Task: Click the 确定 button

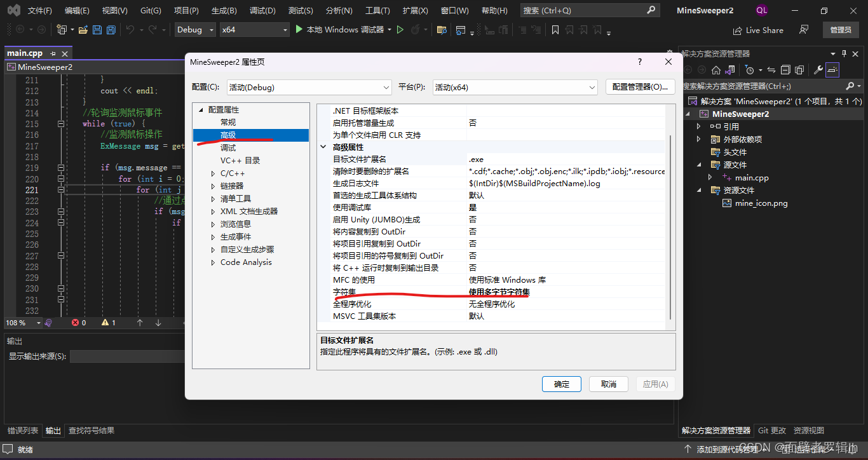Action: [x=562, y=384]
